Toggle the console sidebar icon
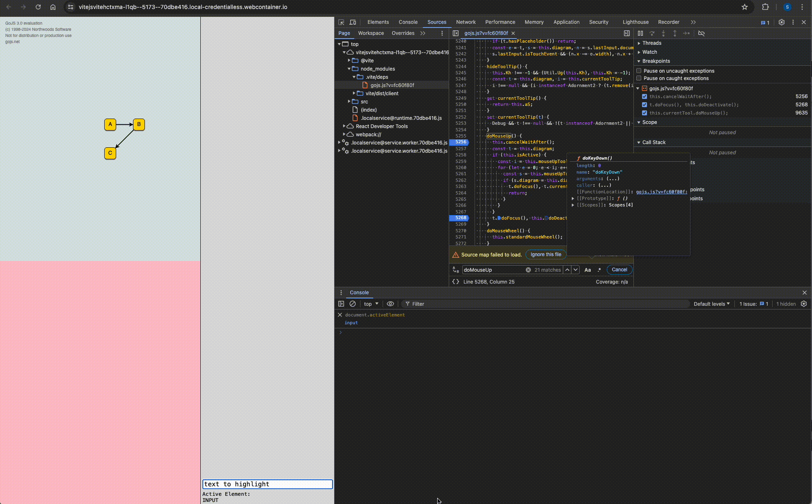This screenshot has width=812, height=504. [341, 304]
